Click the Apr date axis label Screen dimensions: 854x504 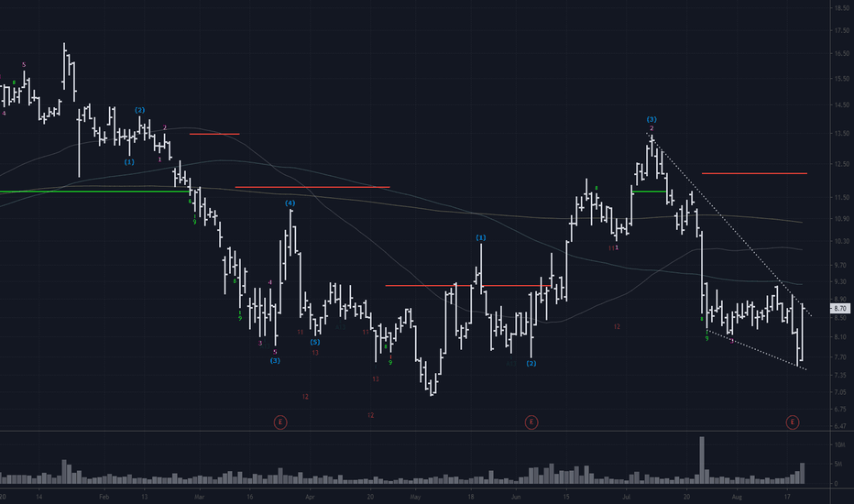(x=310, y=497)
